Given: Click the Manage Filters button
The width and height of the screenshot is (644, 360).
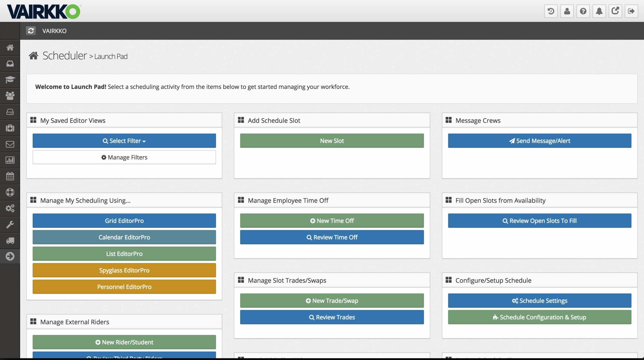Looking at the screenshot, I should 124,157.
